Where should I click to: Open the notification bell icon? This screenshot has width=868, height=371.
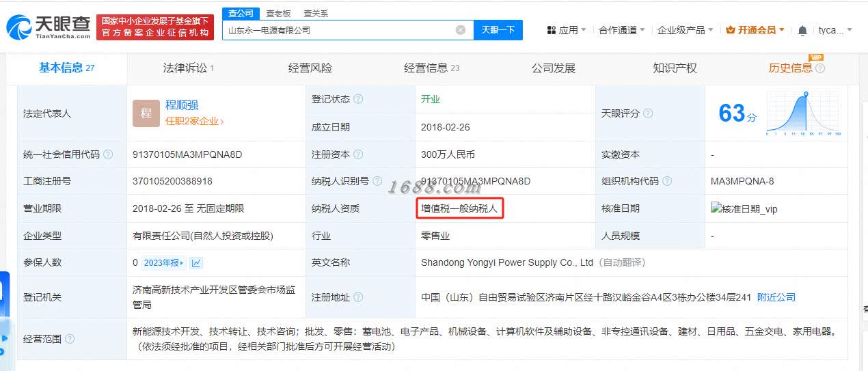(802, 30)
